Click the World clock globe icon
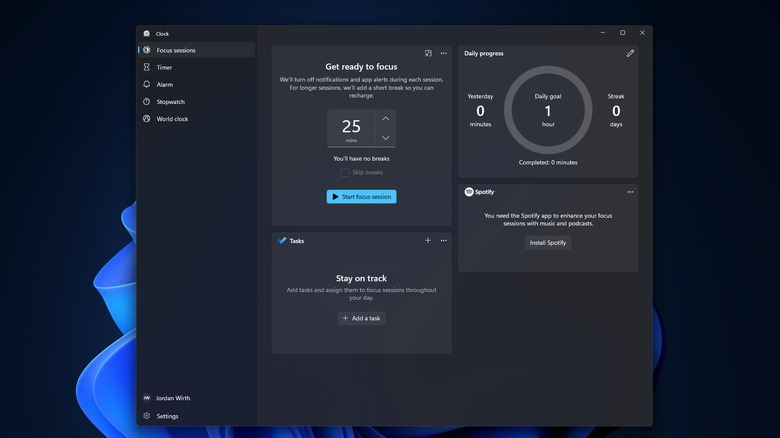 tap(147, 119)
